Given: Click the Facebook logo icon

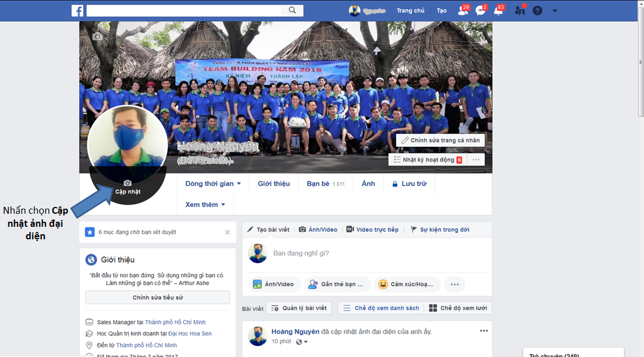Looking at the screenshot, I should tap(77, 11).
